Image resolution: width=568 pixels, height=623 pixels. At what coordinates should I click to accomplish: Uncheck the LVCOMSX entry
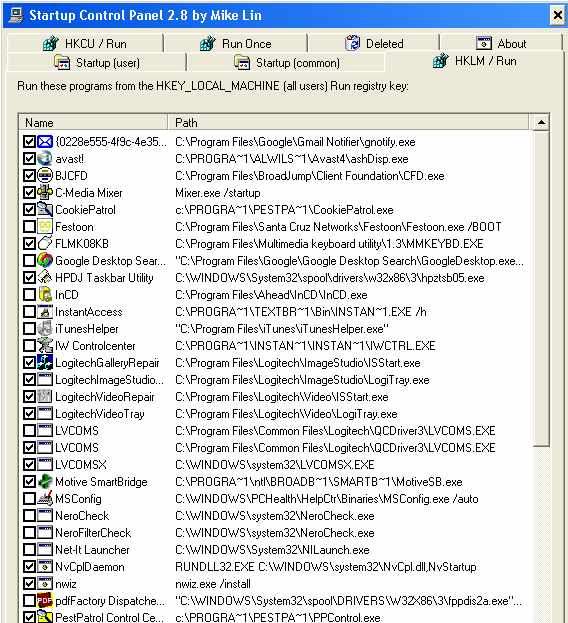tap(29, 464)
